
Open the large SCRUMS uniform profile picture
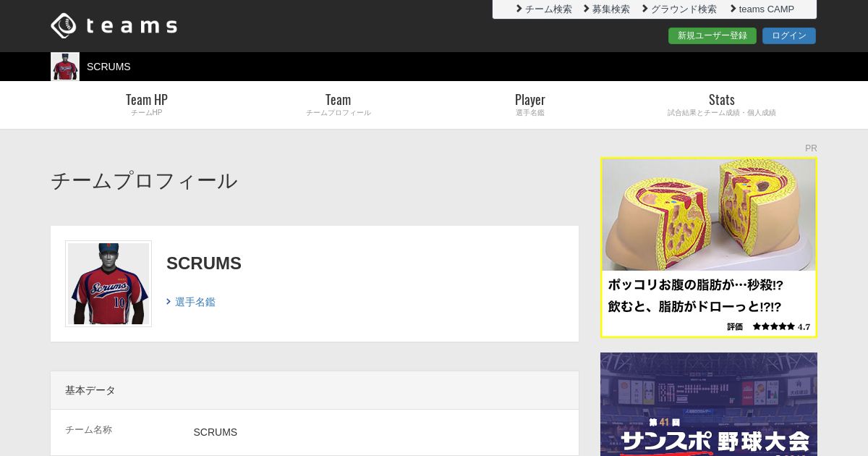pyautogui.click(x=109, y=284)
